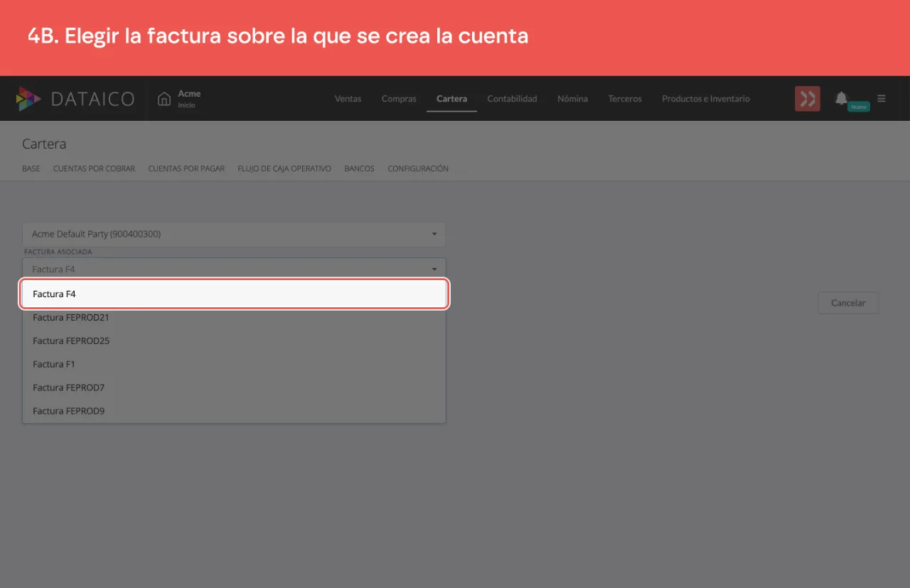The image size is (910, 588).
Task: Choose Factura FEPROD25 option
Action: point(234,341)
